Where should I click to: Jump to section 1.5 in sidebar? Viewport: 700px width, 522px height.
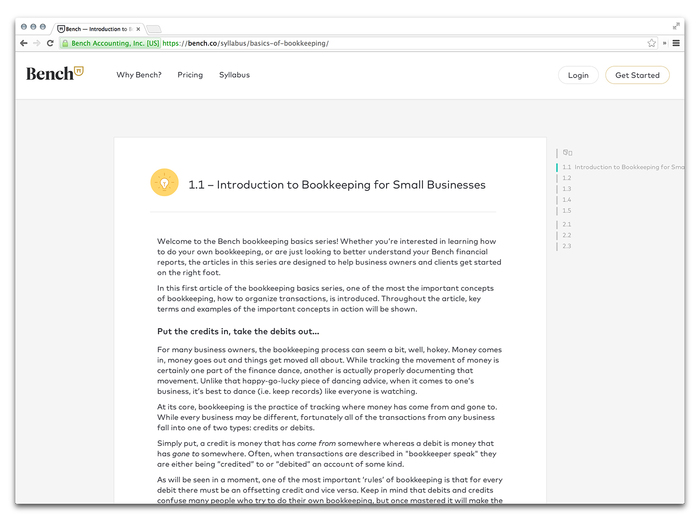point(567,210)
